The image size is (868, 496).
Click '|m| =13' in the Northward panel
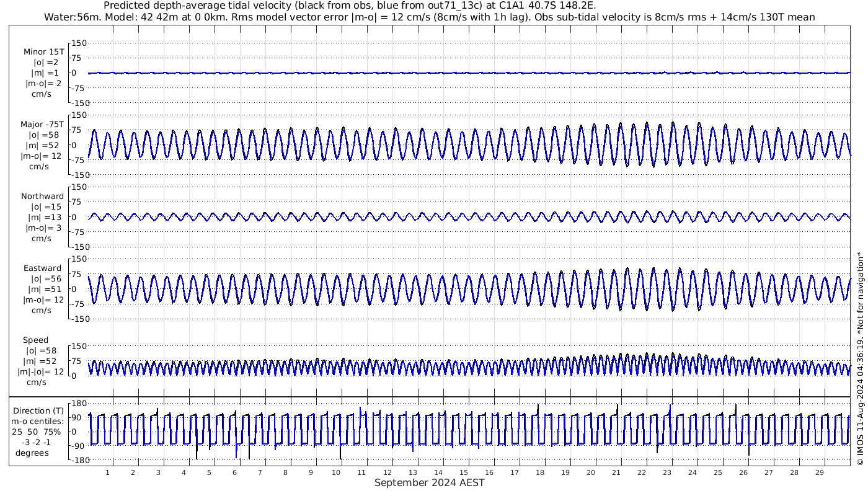pos(46,218)
